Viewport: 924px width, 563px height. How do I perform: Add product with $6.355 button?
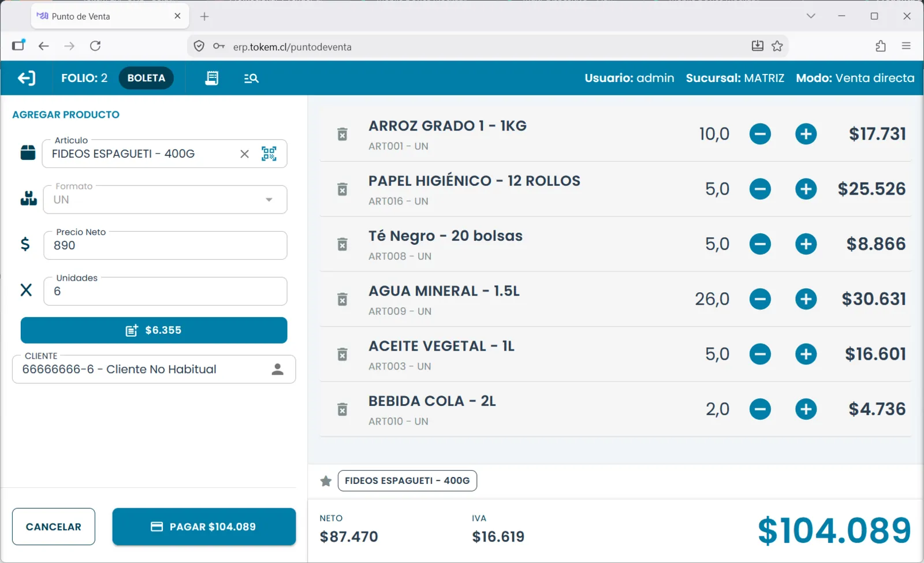tap(154, 330)
